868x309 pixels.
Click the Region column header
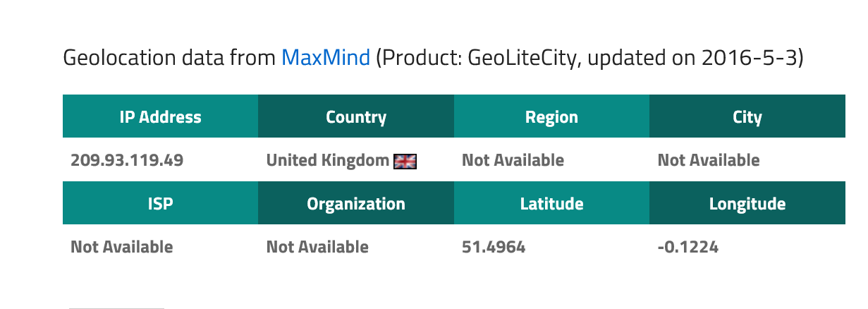click(551, 117)
